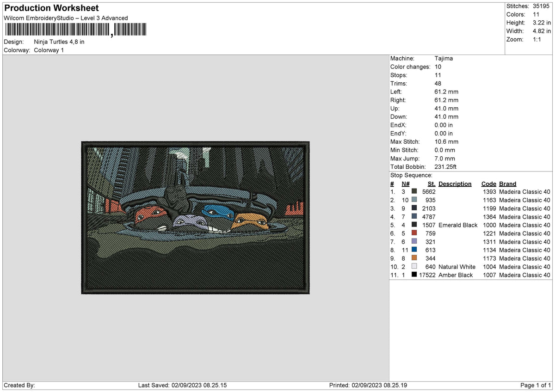
Task: Click the 'Description' column header
Action: (x=455, y=184)
